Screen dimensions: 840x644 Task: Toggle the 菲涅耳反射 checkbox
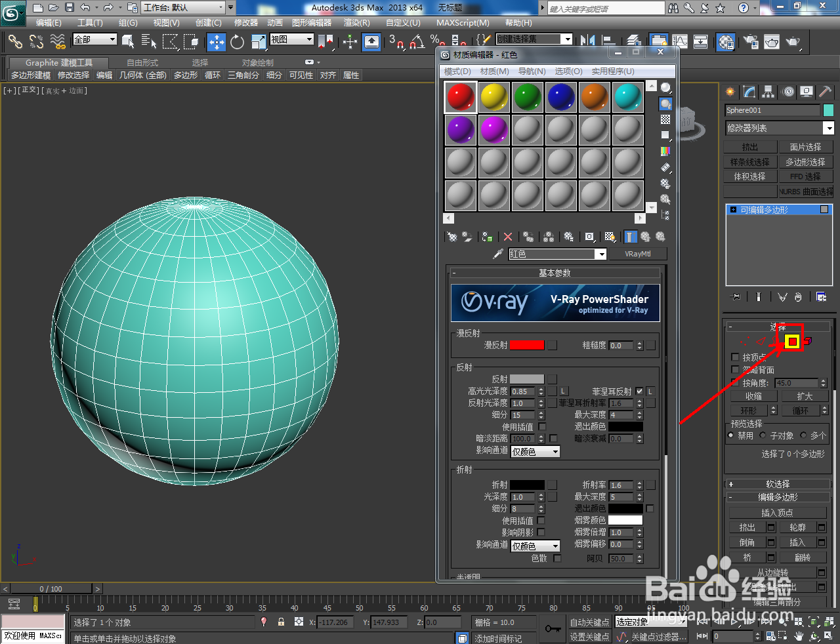click(x=639, y=392)
